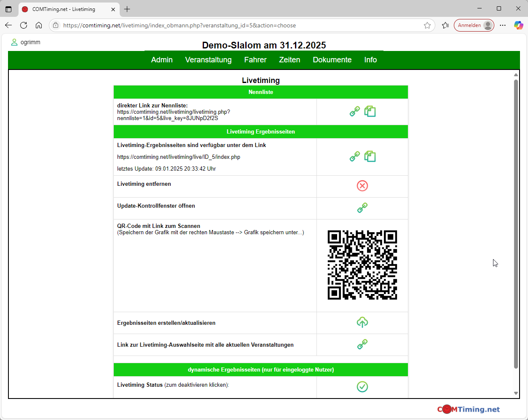Click the Nennliste section header
Image resolution: width=528 pixels, height=420 pixels.
point(261,92)
